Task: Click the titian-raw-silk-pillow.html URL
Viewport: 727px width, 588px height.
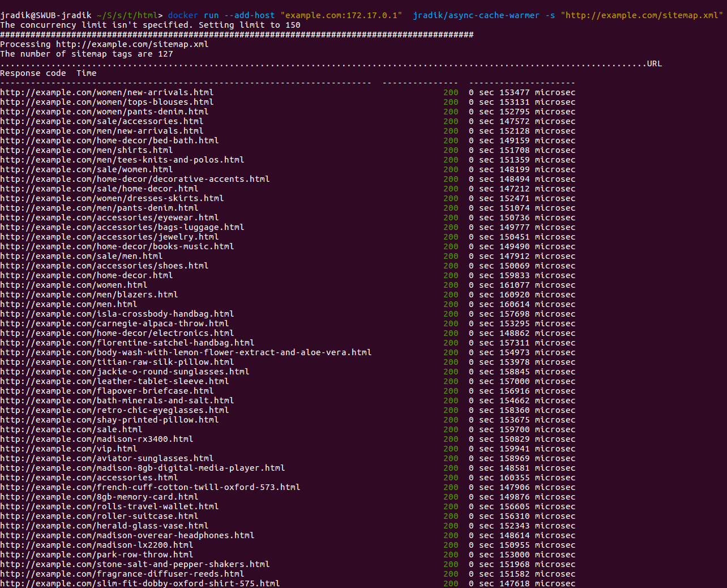Action: (x=117, y=362)
